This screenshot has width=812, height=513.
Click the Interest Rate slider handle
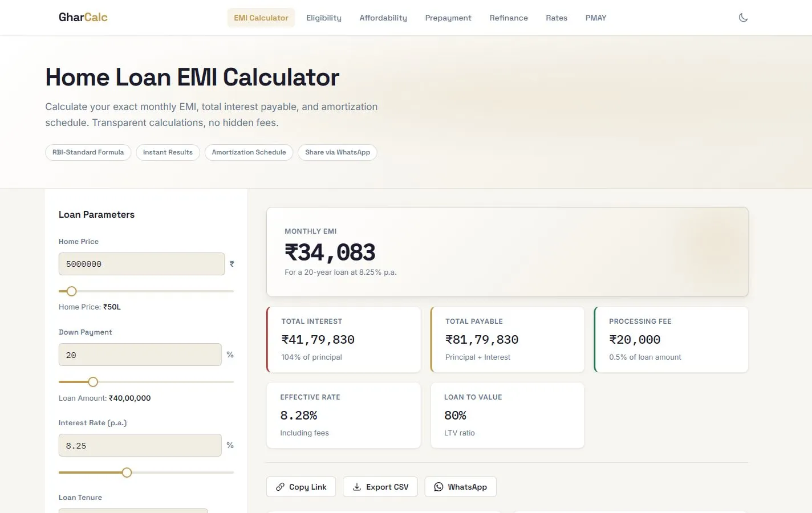click(127, 473)
